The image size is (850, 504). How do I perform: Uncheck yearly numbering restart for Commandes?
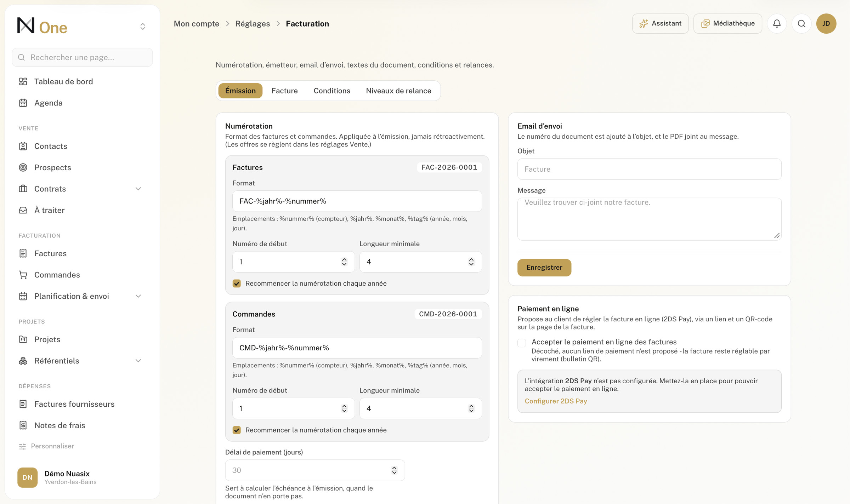(237, 430)
